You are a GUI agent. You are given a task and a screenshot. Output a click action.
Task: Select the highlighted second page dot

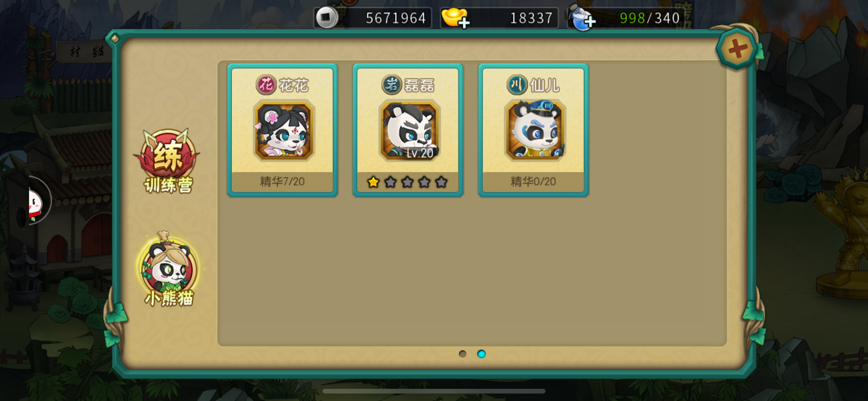(481, 354)
